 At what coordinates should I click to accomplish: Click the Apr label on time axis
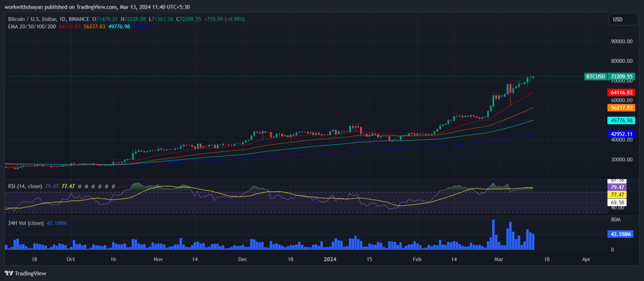pos(586,259)
